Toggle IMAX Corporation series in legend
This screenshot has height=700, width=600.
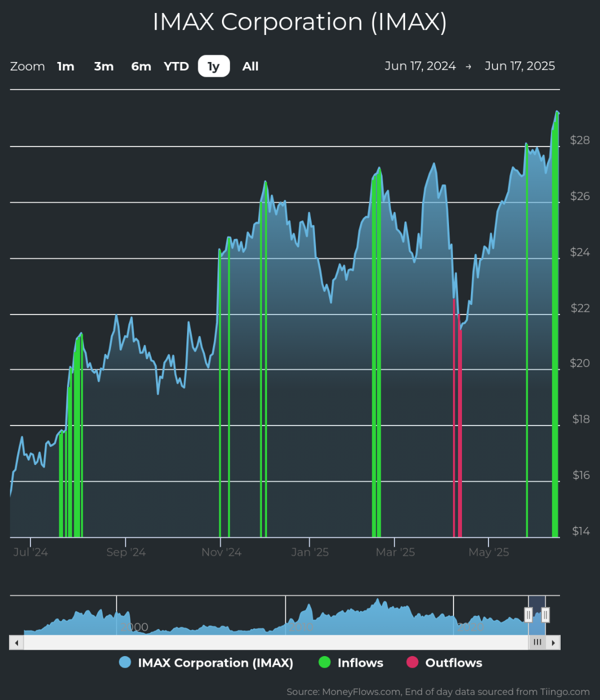click(206, 663)
